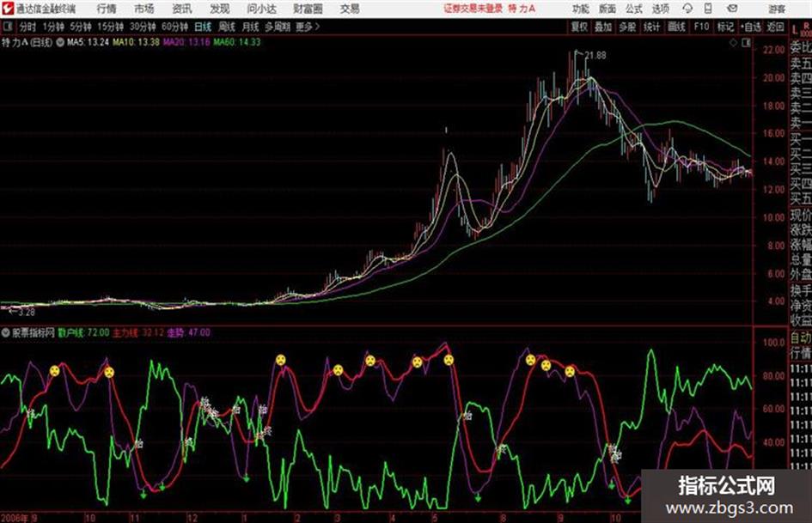Open the 资讯 menu
This screenshot has height=523, width=812.
click(x=182, y=9)
